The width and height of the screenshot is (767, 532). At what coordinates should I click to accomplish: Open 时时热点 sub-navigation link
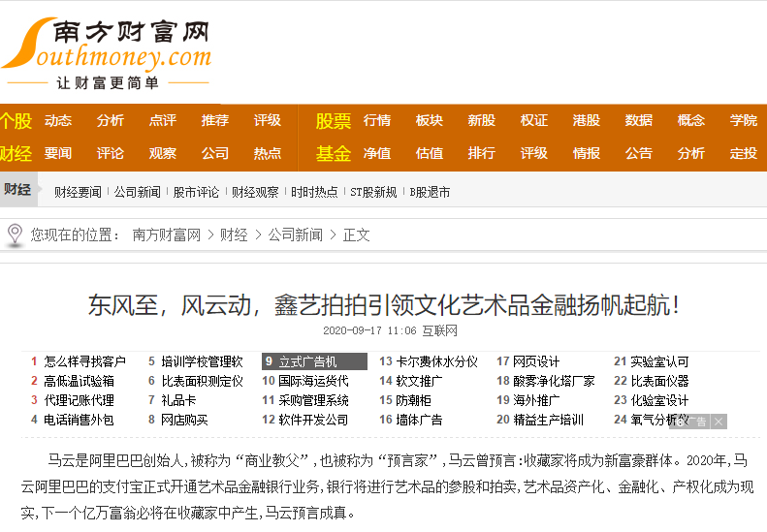[314, 192]
